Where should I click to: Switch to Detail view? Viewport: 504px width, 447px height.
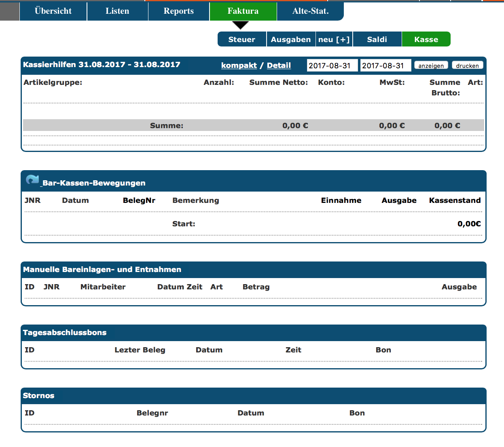(279, 65)
